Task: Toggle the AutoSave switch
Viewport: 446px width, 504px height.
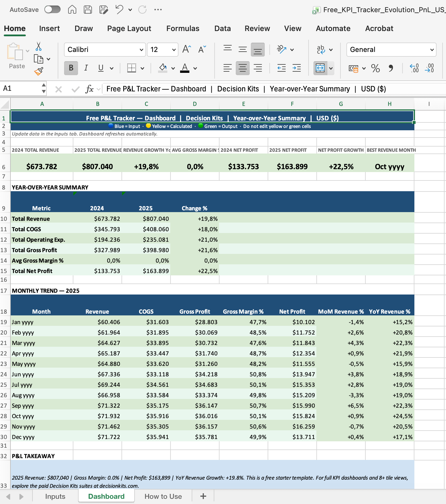Action: point(52,10)
